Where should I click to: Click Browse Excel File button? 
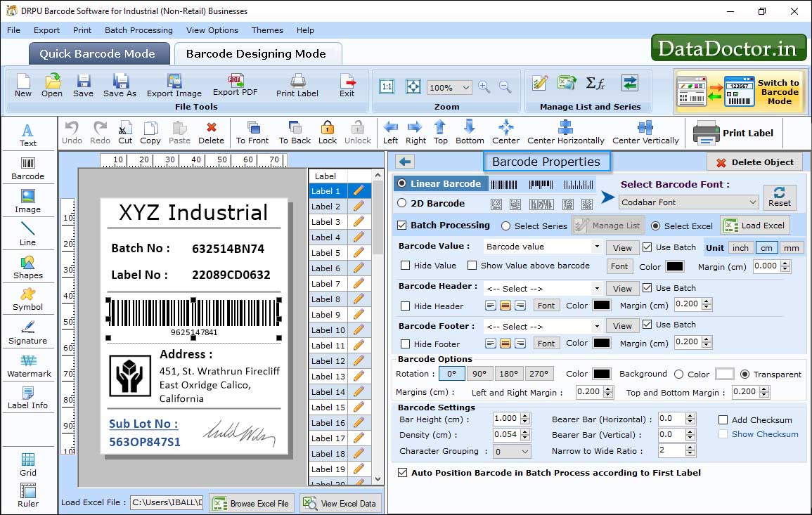(x=252, y=503)
